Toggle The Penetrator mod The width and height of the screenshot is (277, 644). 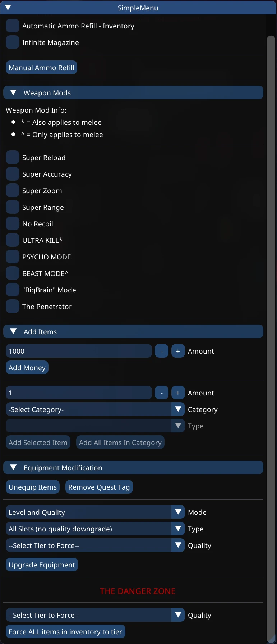12,306
